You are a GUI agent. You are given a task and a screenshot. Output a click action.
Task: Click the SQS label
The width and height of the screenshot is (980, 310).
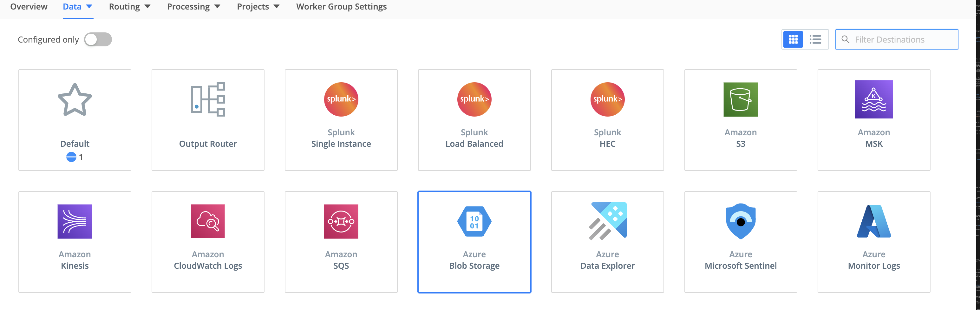(341, 266)
